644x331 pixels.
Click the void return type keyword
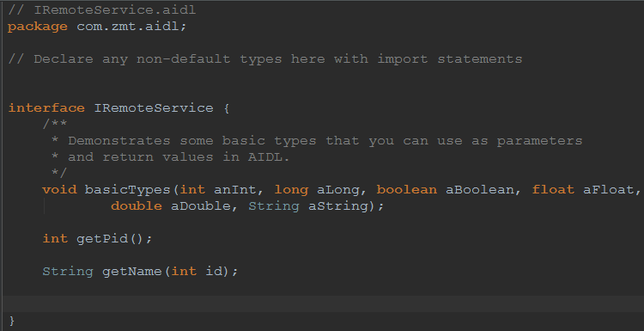[x=59, y=189]
